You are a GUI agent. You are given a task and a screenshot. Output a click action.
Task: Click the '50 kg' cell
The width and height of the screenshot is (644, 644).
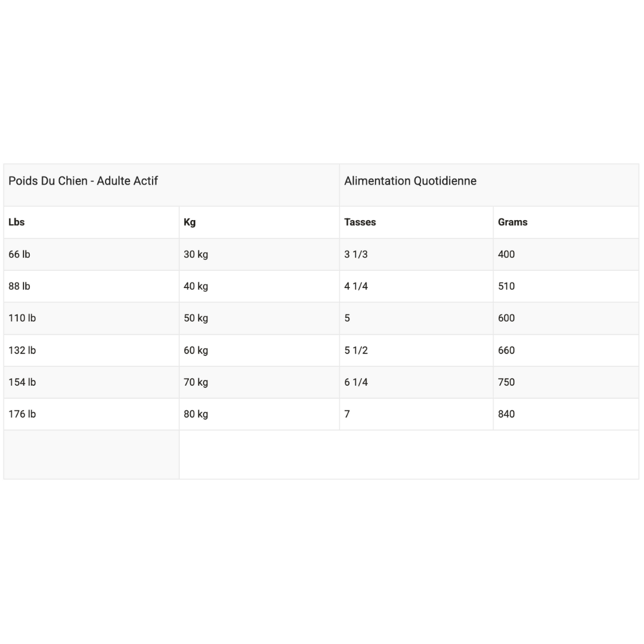[259, 318]
